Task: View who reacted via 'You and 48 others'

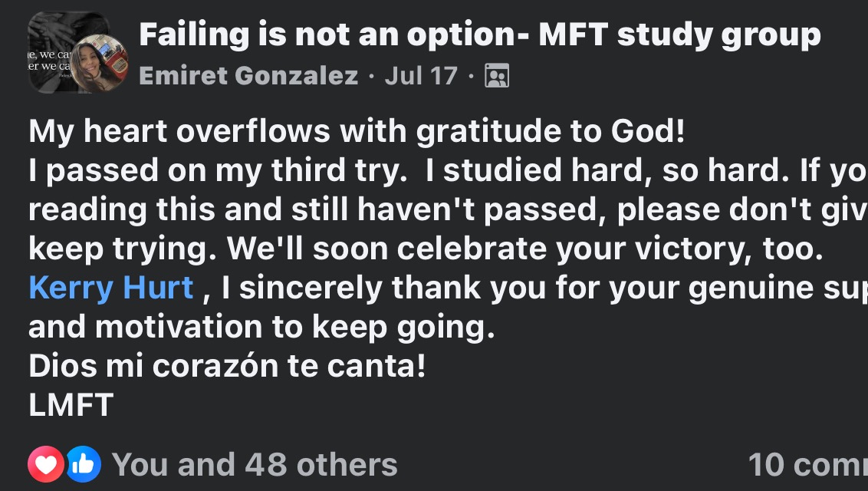Action: click(x=255, y=464)
